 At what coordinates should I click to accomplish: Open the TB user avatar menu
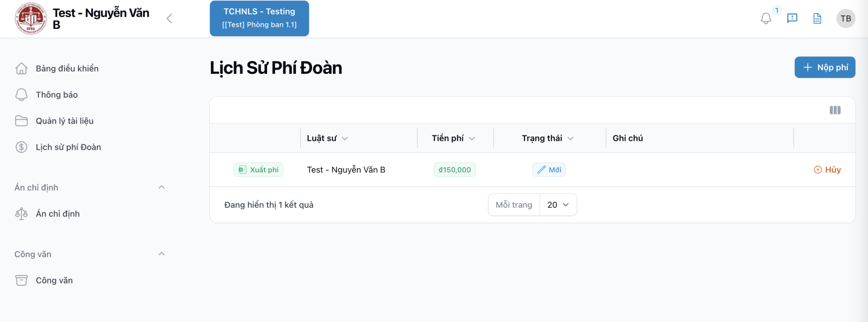tap(845, 19)
